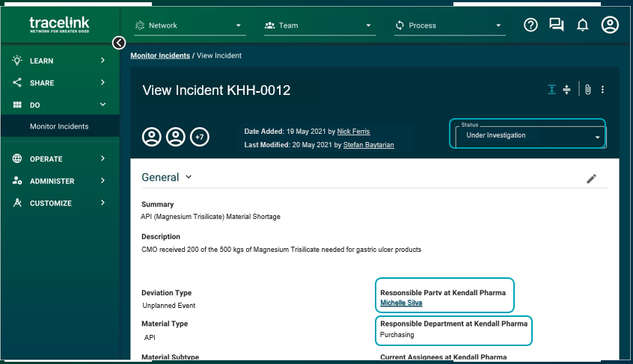
Task: Click the first participant avatar
Action: coord(151,137)
